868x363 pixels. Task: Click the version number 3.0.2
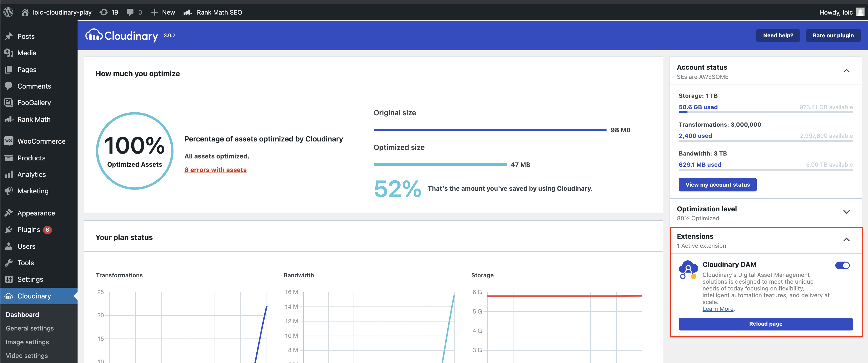169,35
